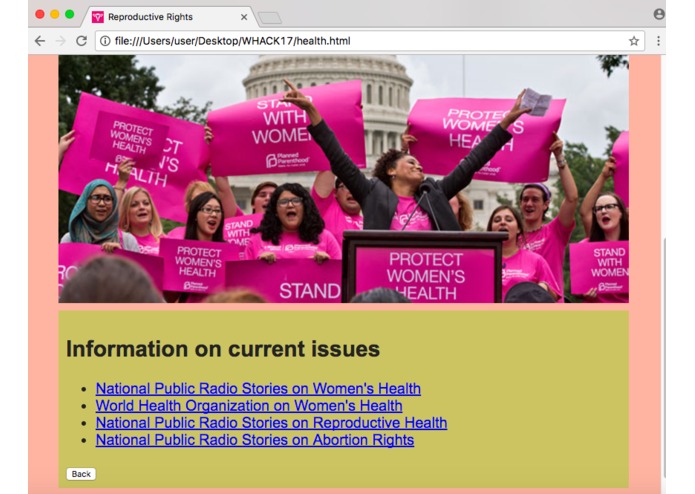This screenshot has height=494, width=695.
Task: Open the user profile icon
Action: 659,14
